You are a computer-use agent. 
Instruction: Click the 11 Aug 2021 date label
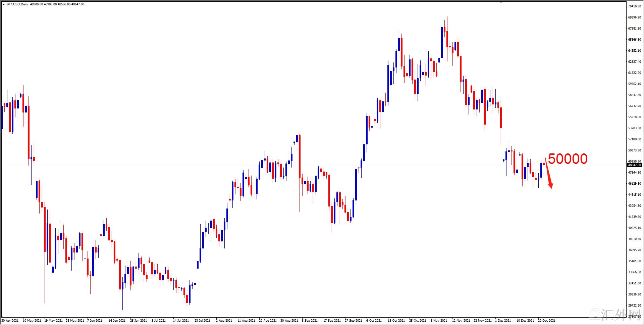coord(246,321)
